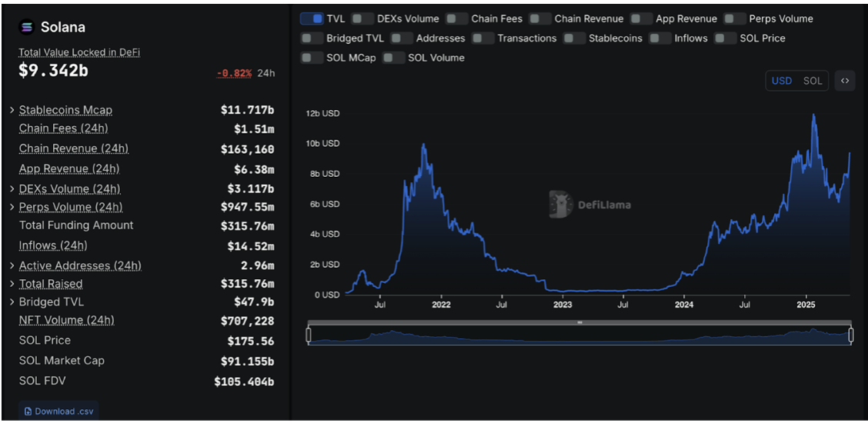Screen dimensions: 868x423
Task: Enable the Perps Volume chart toggle
Action: pyautogui.click(x=735, y=18)
